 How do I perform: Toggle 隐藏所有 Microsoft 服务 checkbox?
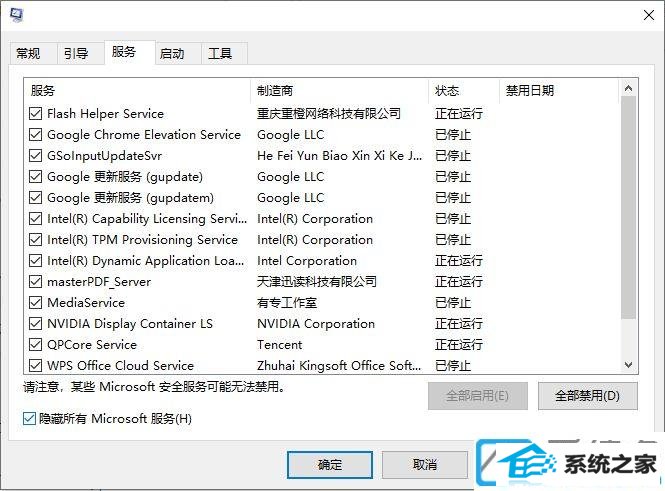tap(29, 419)
